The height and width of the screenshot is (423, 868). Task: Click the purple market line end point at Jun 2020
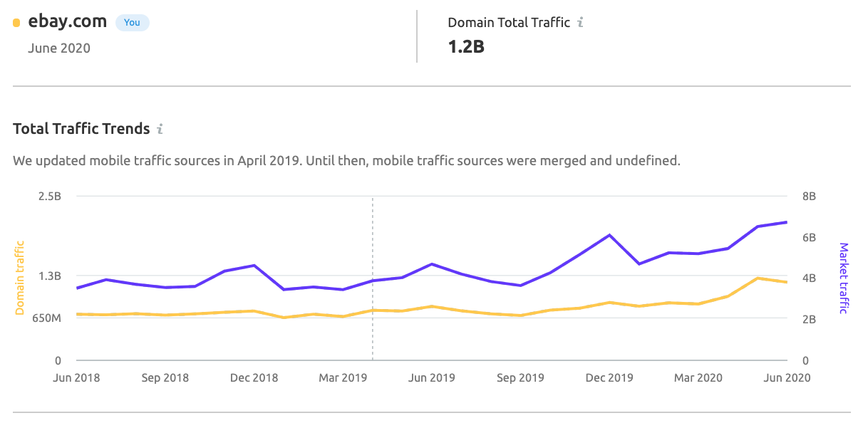click(787, 222)
